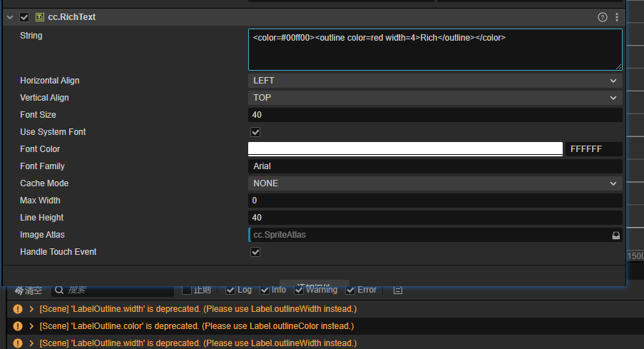Clear the console with 清空 button
Screen dimensions: 644x349
(x=29, y=290)
